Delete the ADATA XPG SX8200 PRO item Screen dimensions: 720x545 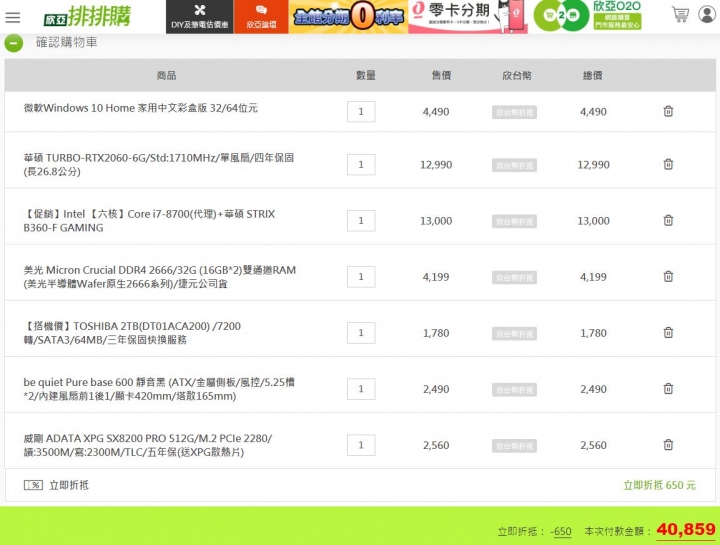click(x=668, y=444)
